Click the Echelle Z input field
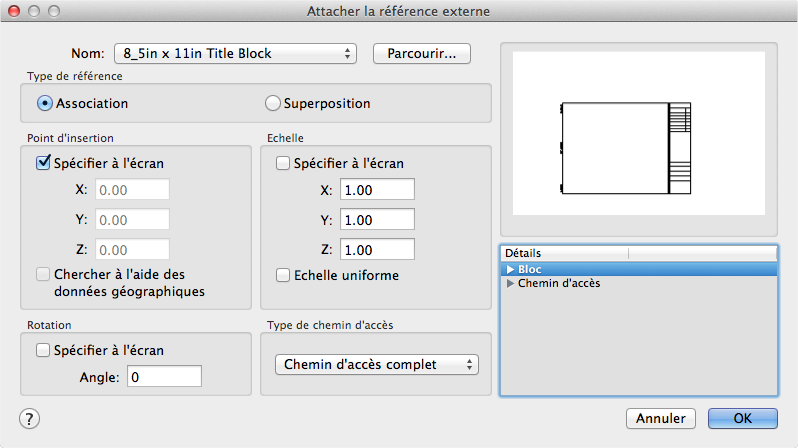Image resolution: width=798 pixels, height=448 pixels. coord(377,250)
